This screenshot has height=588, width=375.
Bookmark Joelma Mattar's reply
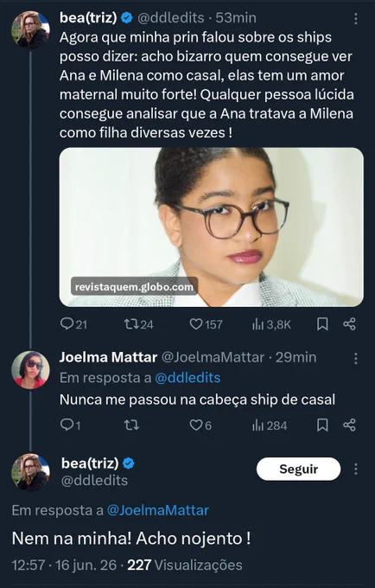pyautogui.click(x=322, y=425)
